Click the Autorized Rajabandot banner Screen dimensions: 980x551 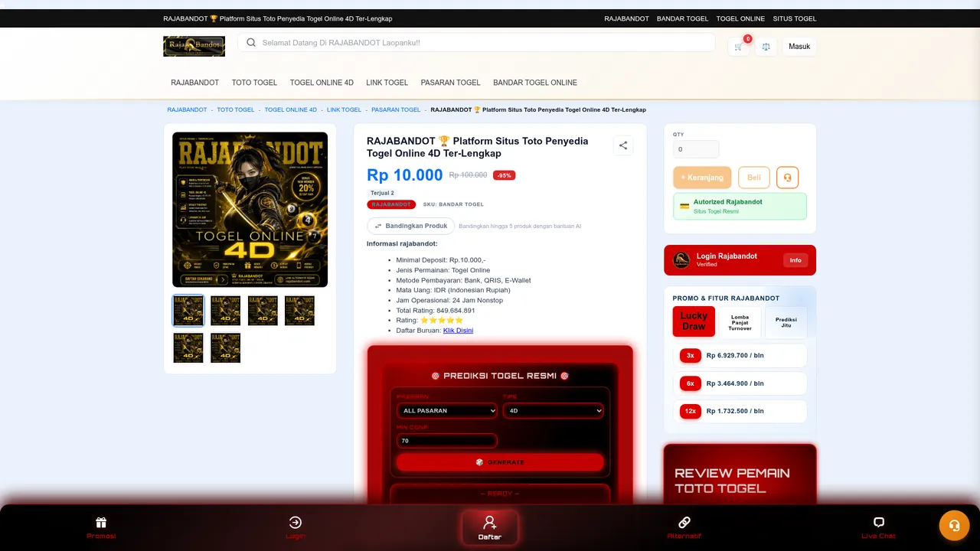(x=740, y=207)
